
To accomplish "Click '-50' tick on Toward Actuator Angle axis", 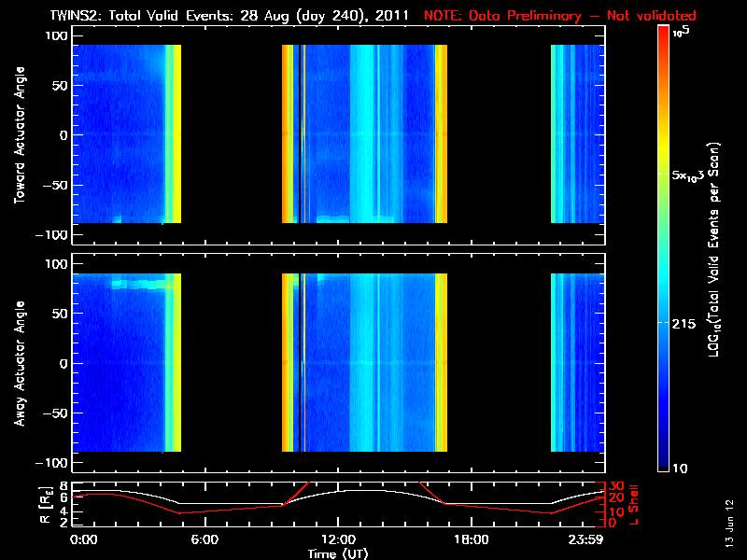I will coord(55,185).
